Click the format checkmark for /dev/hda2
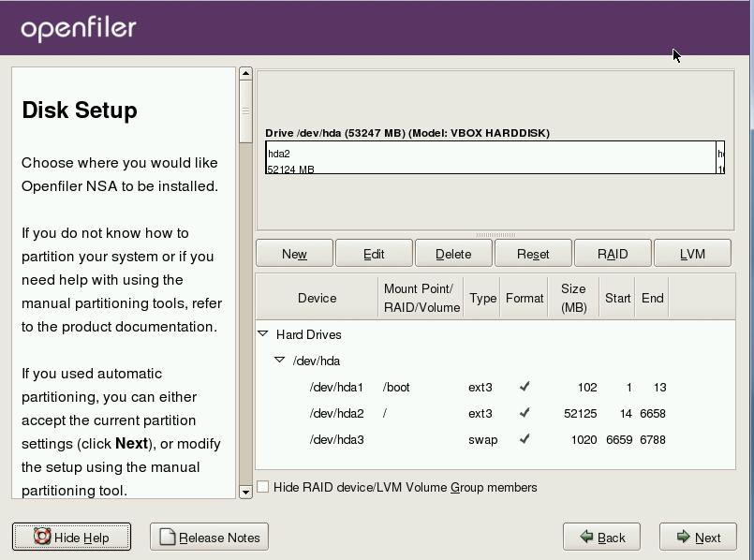This screenshot has height=560, width=754. pyautogui.click(x=525, y=413)
